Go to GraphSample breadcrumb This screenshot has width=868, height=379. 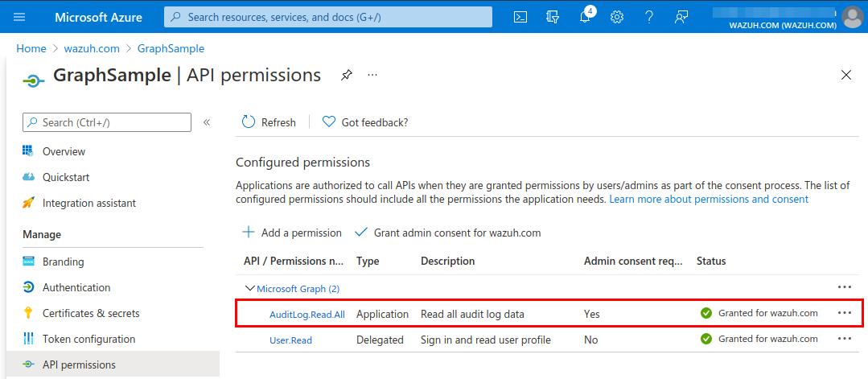(x=171, y=49)
